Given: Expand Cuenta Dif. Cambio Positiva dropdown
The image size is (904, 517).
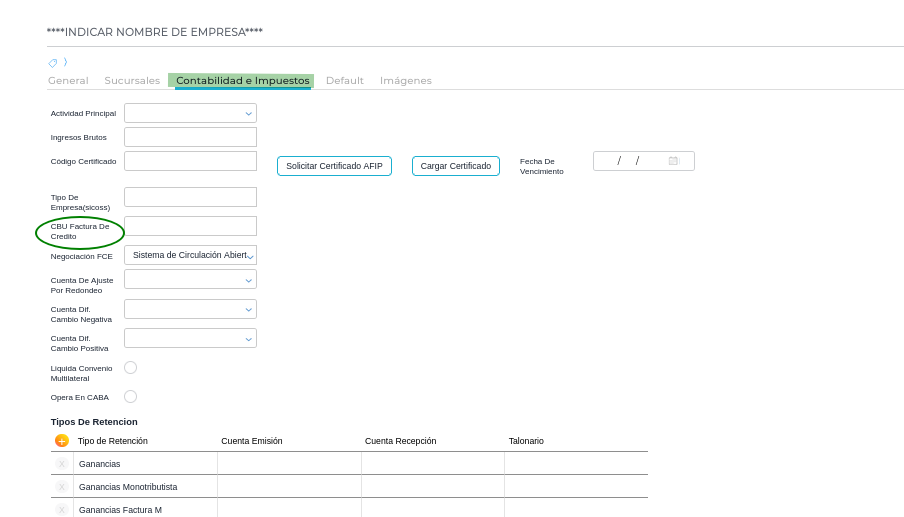Looking at the screenshot, I should (x=190, y=338).
